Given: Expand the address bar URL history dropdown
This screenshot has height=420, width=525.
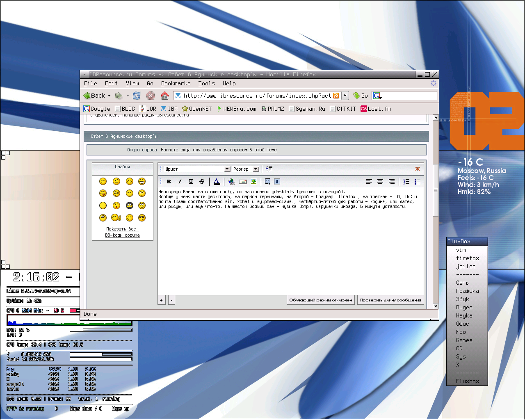Looking at the screenshot, I should (345, 96).
